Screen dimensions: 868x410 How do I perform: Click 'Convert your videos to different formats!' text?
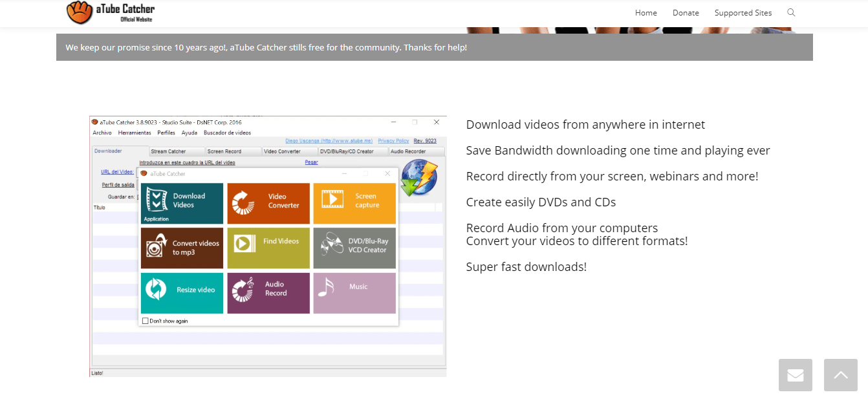pyautogui.click(x=577, y=241)
